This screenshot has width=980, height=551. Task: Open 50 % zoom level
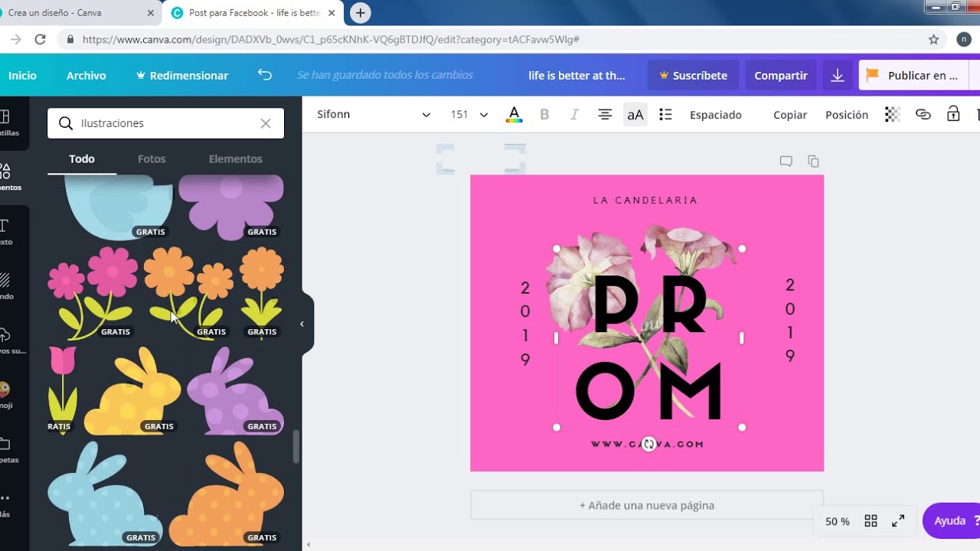(x=838, y=521)
